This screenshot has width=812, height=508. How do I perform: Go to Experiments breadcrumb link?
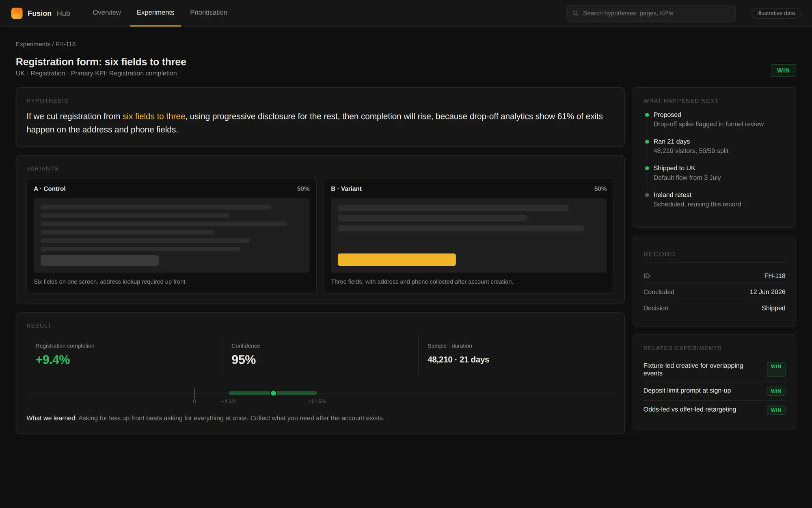point(33,44)
